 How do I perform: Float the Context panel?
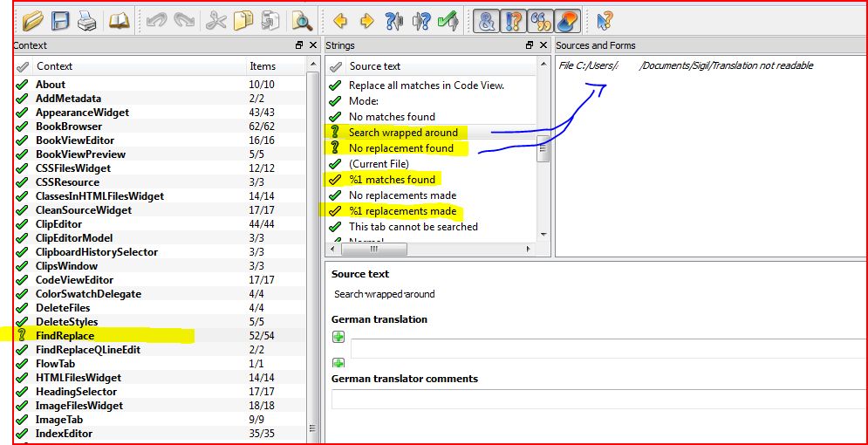coord(299,45)
